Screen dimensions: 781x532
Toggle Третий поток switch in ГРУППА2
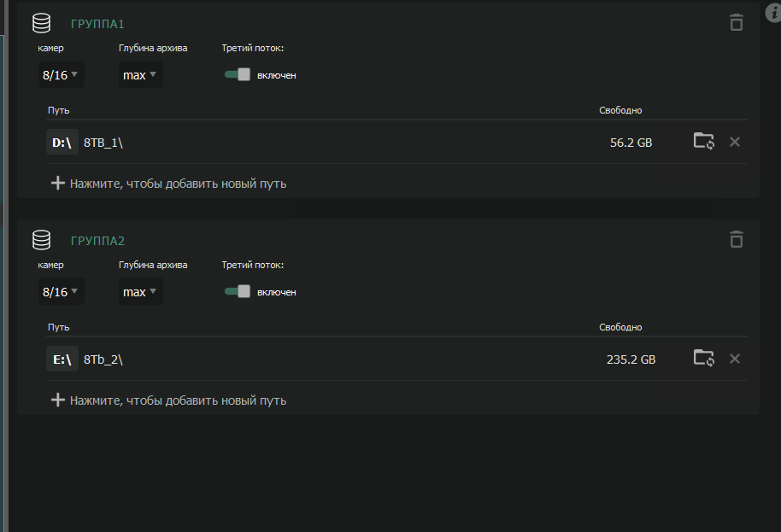238,292
